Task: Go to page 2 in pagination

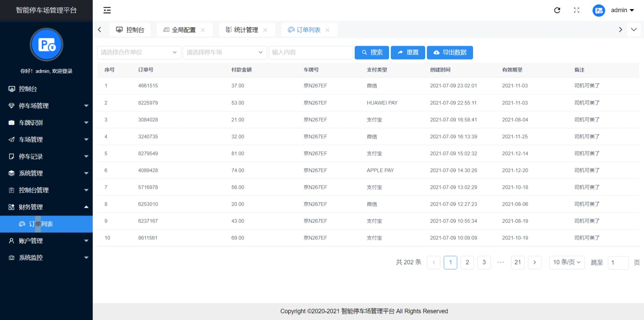Action: coord(467,262)
